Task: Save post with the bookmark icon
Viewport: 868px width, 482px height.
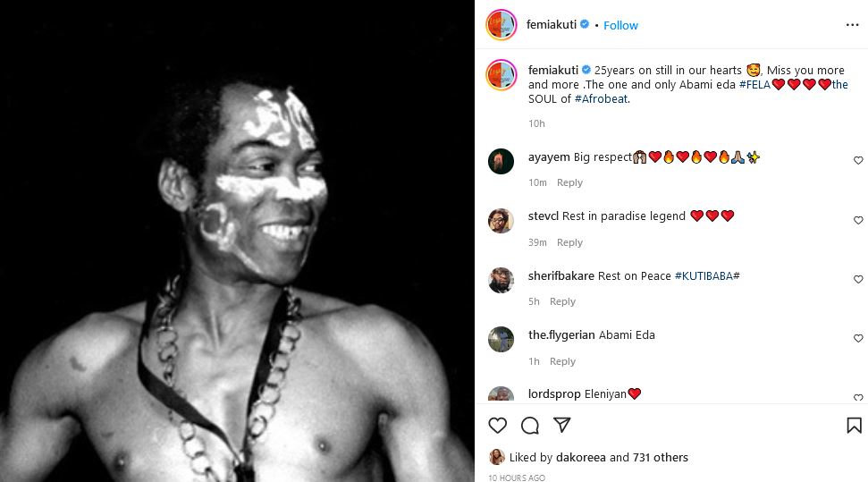Action: coord(854,426)
